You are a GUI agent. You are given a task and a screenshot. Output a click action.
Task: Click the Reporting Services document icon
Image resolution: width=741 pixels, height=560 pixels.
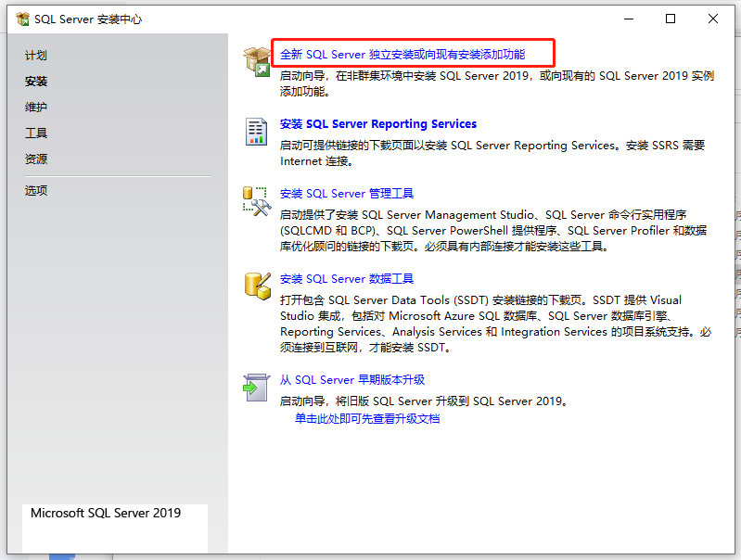pyautogui.click(x=256, y=132)
